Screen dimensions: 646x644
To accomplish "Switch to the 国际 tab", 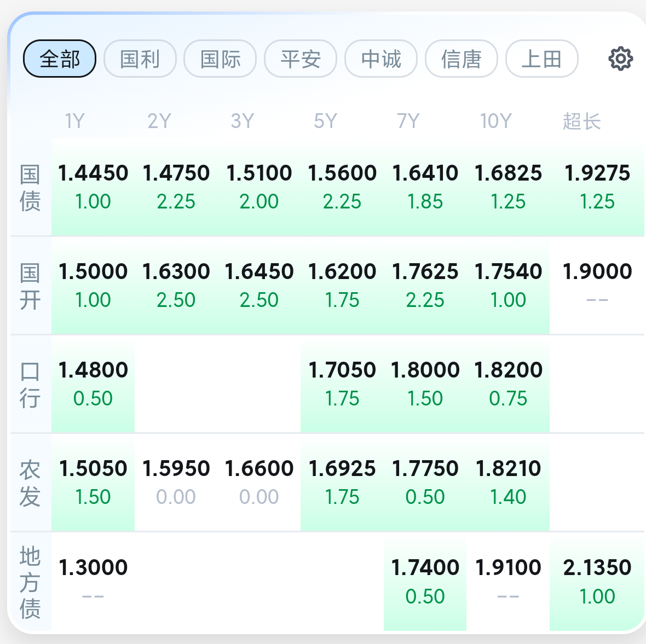I will [x=221, y=59].
